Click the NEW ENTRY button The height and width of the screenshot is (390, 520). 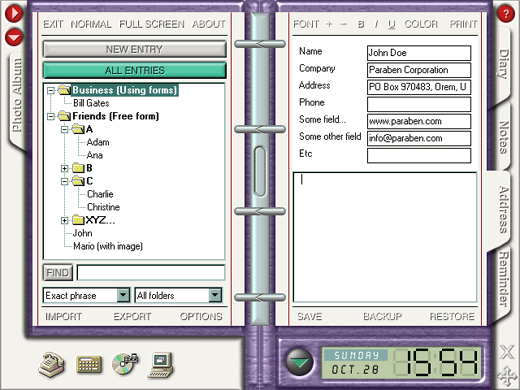tap(135, 49)
